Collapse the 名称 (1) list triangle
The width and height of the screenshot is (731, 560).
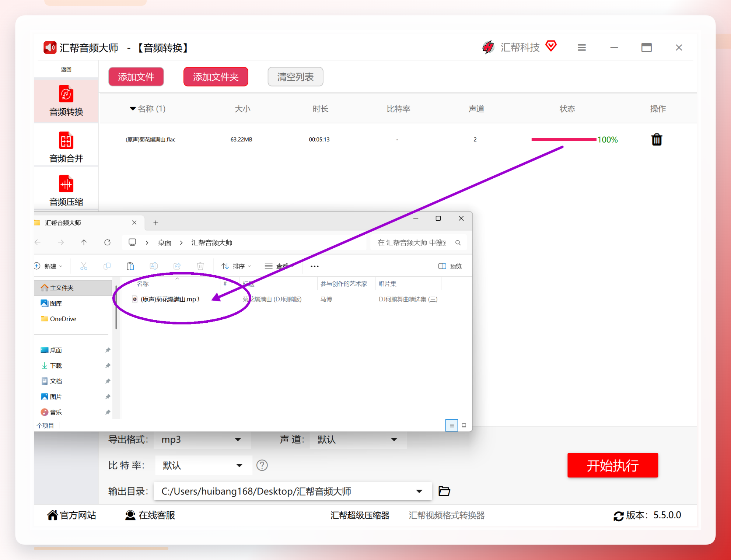click(133, 109)
